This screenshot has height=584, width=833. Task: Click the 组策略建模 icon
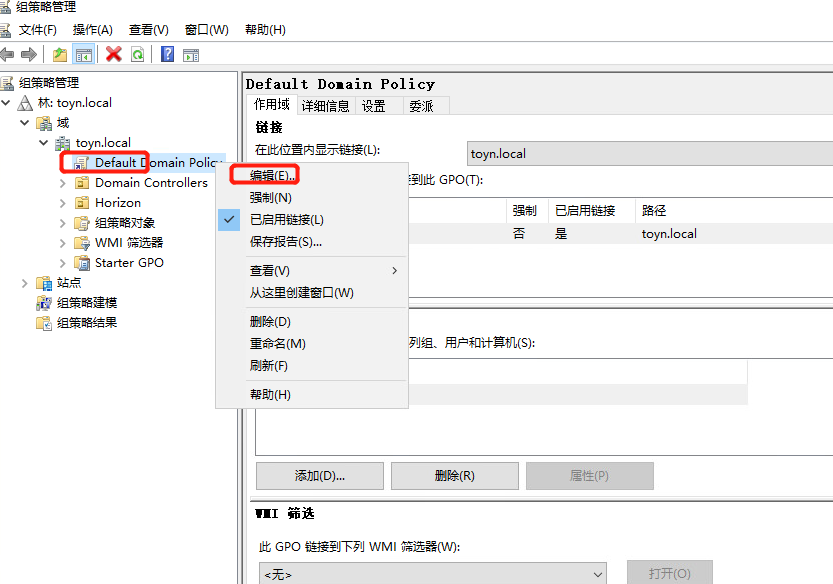pyautogui.click(x=44, y=303)
